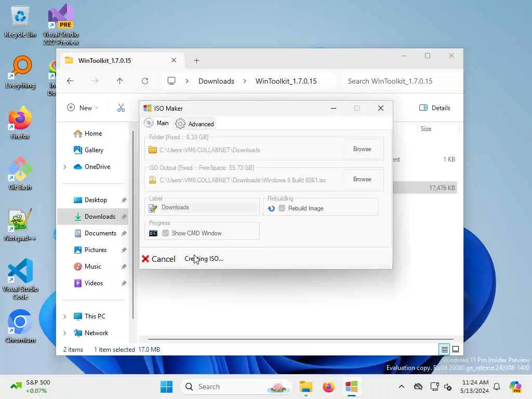
Task: Cancel the ISO creation
Action: click(158, 259)
